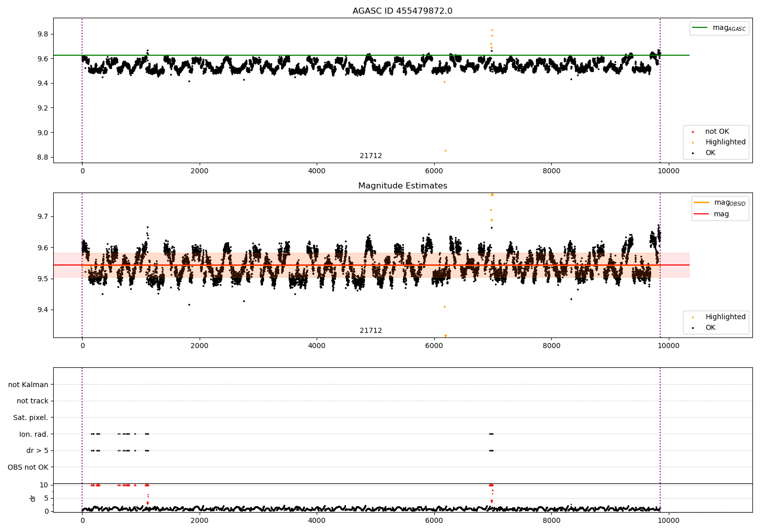Click the topmost orange outlier in the top plot

point(492,30)
